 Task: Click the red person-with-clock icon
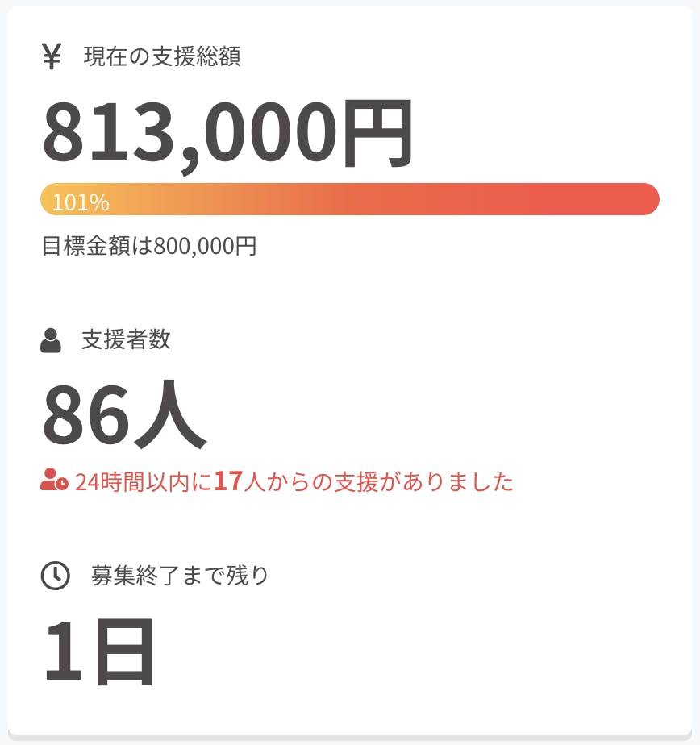click(54, 481)
